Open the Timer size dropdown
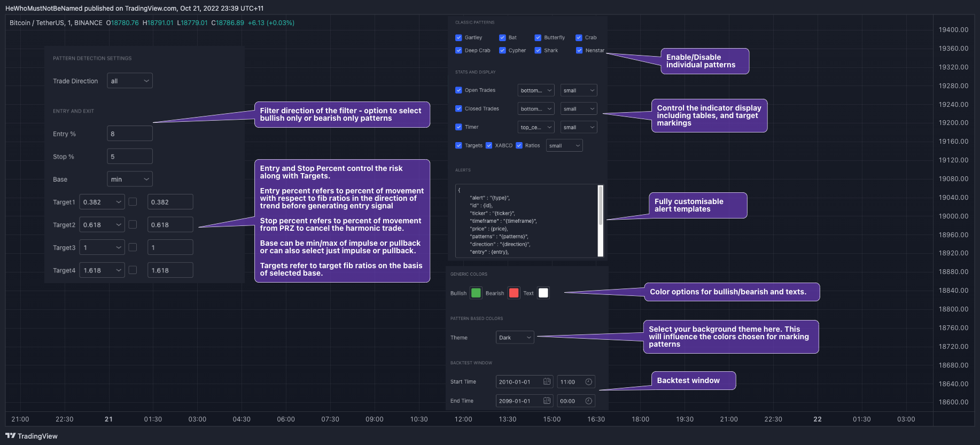The width and height of the screenshot is (980, 445). coord(579,127)
